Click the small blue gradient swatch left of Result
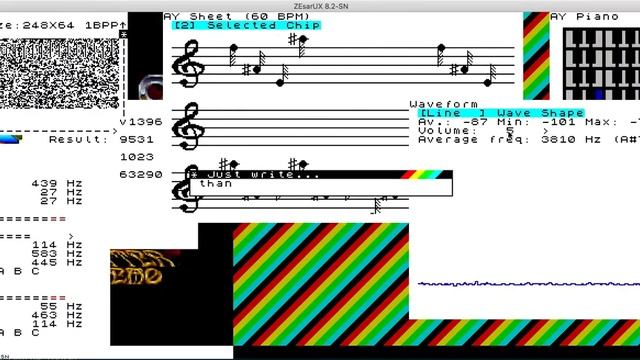The height and width of the screenshot is (360, 640). [11, 140]
